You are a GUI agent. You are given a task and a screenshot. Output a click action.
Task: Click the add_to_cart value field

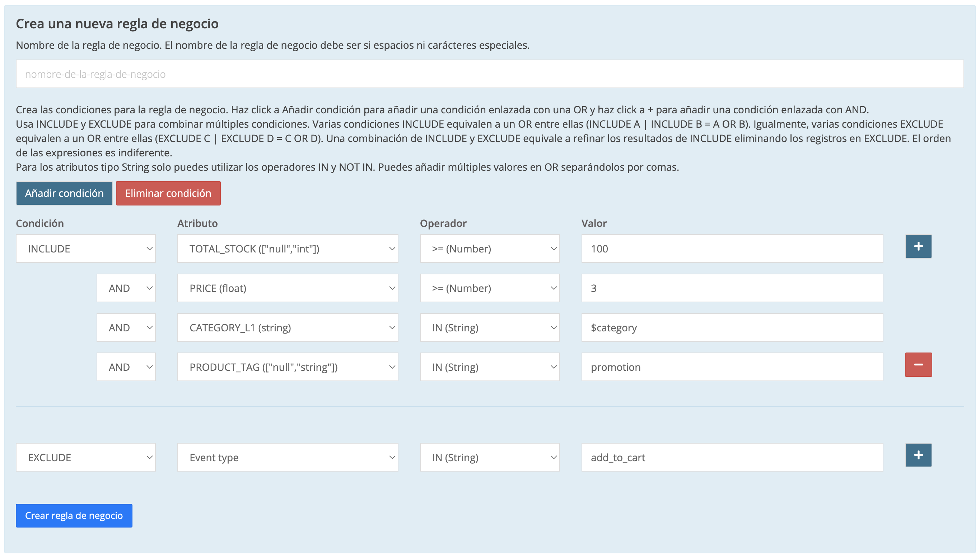coord(732,457)
